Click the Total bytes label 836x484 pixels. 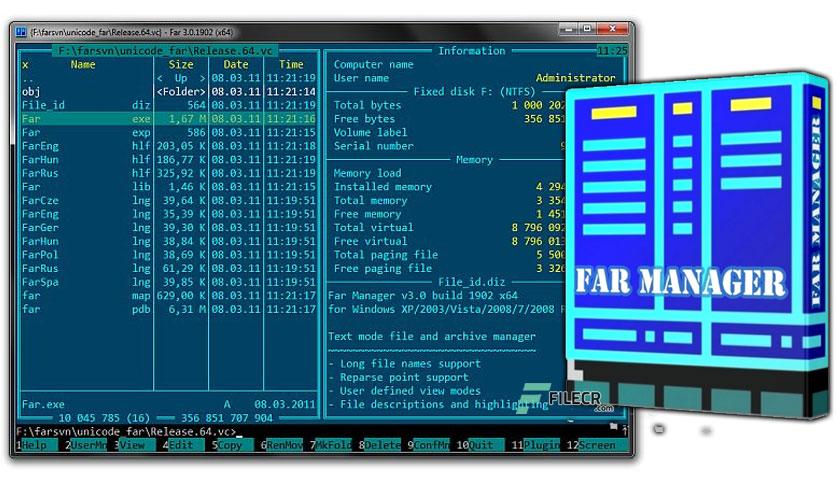367,105
